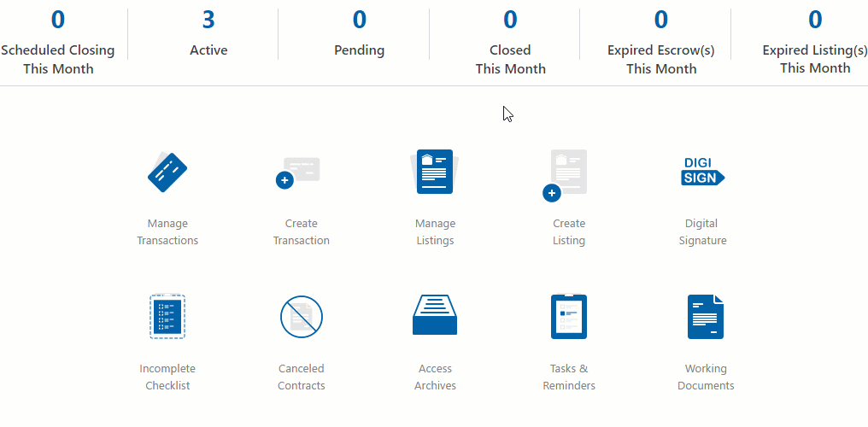Select the Expired Escrow(s) This Month count
This screenshot has width=868, height=427.
661,20
